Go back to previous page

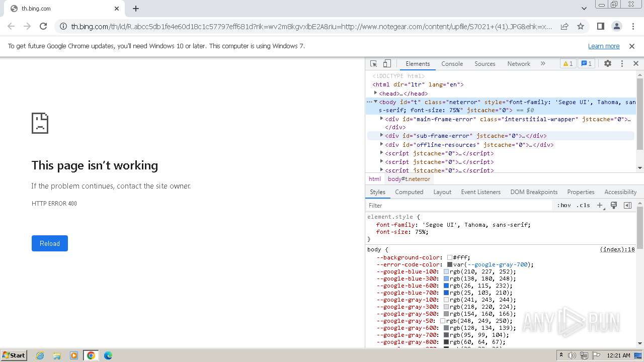click(x=11, y=26)
